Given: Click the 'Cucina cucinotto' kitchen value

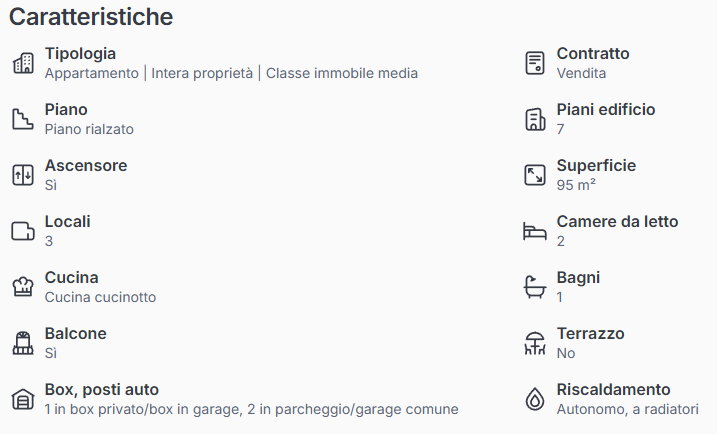Looking at the screenshot, I should (x=100, y=297).
